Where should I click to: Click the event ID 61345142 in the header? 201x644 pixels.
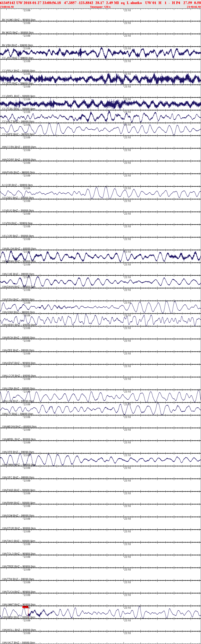pyautogui.click(x=8, y=3)
